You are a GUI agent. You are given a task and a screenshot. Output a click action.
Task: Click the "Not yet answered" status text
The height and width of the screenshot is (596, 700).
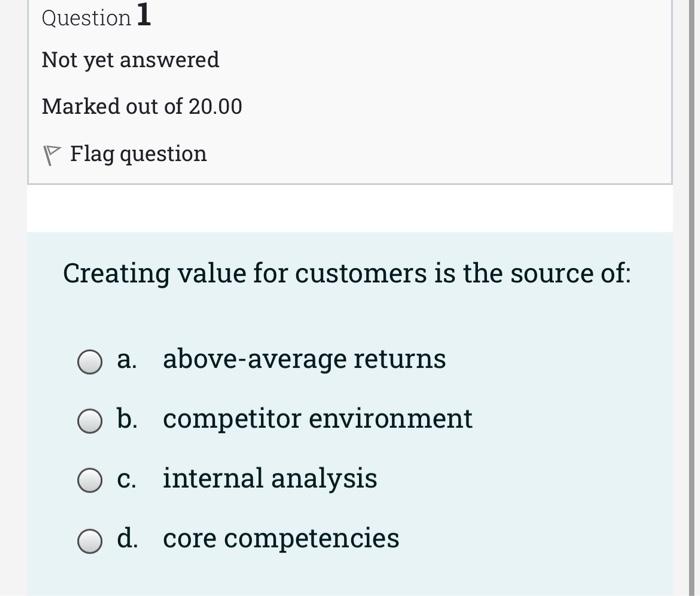pos(130,60)
